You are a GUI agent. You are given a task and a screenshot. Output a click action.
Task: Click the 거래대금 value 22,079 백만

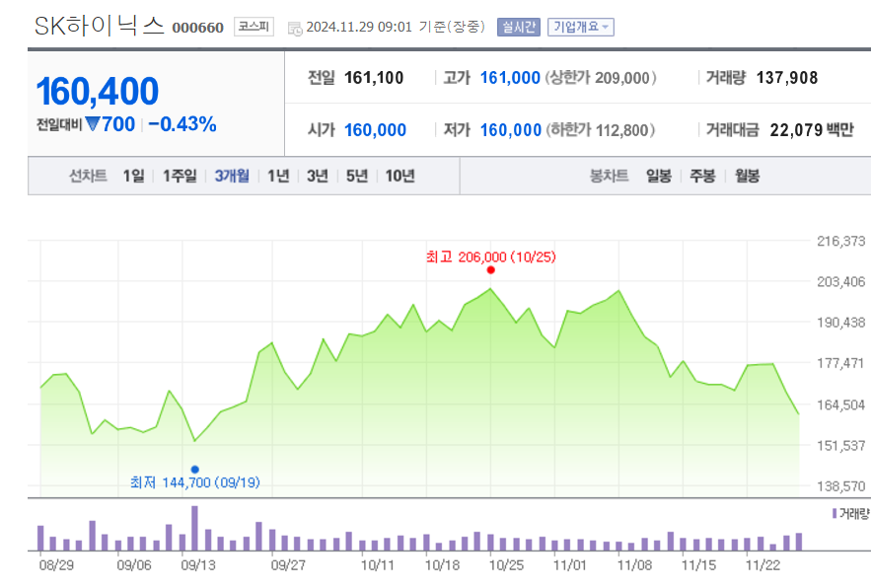(812, 130)
